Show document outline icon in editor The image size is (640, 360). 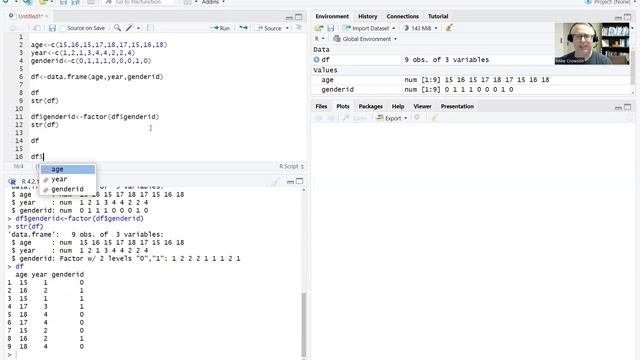tap(299, 27)
